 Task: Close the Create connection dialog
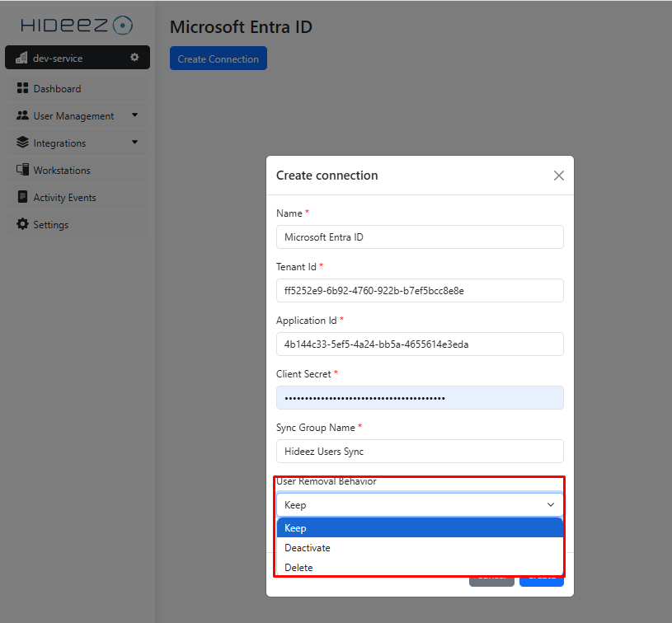point(559,176)
